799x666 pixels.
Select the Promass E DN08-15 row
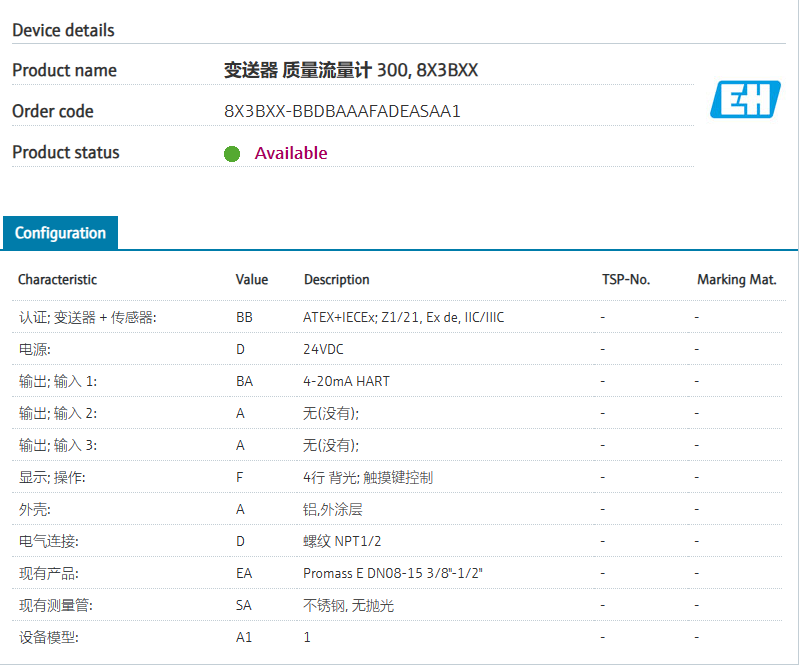397,573
